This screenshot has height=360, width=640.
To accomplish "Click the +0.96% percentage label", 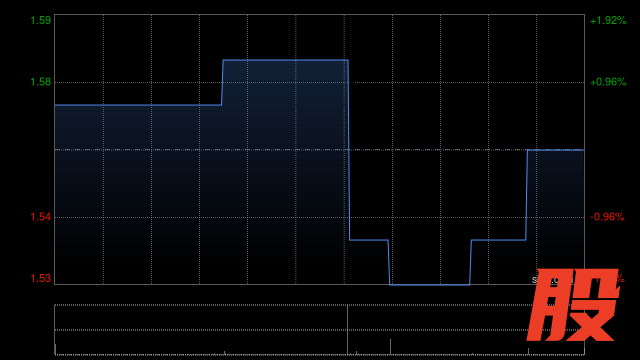I will click(608, 82).
